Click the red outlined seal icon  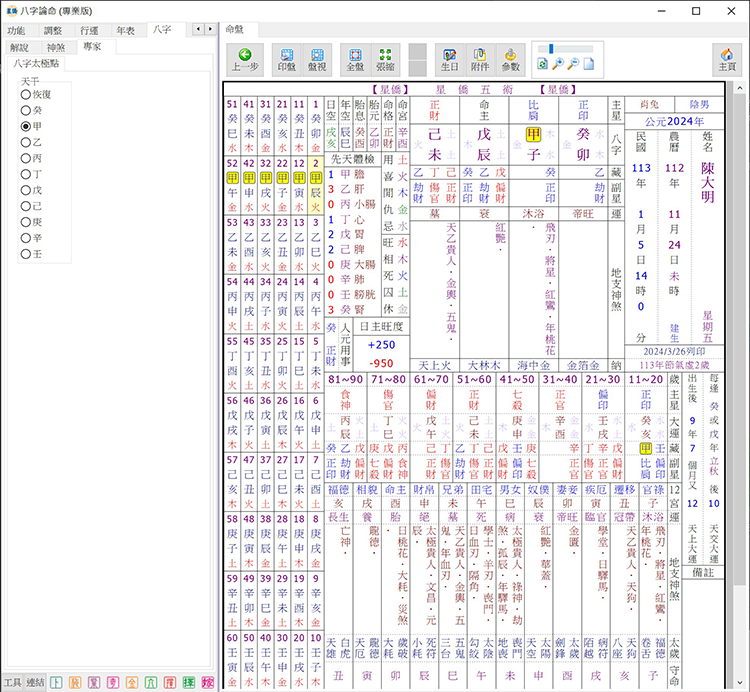(x=170, y=682)
